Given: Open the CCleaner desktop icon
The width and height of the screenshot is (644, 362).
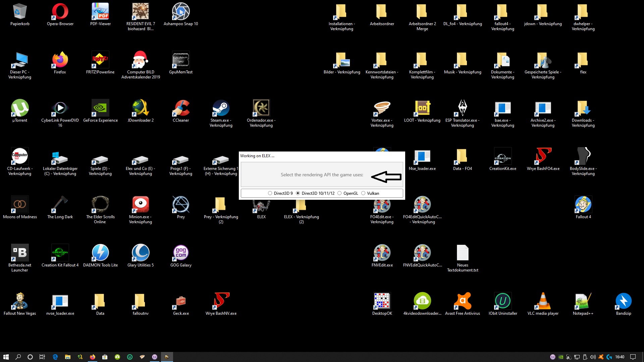Looking at the screenshot, I should coord(181,108).
